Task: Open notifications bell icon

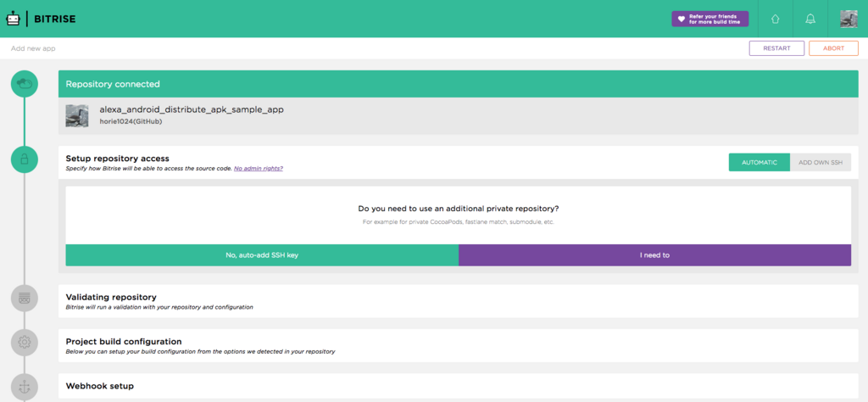Action: 810,19
